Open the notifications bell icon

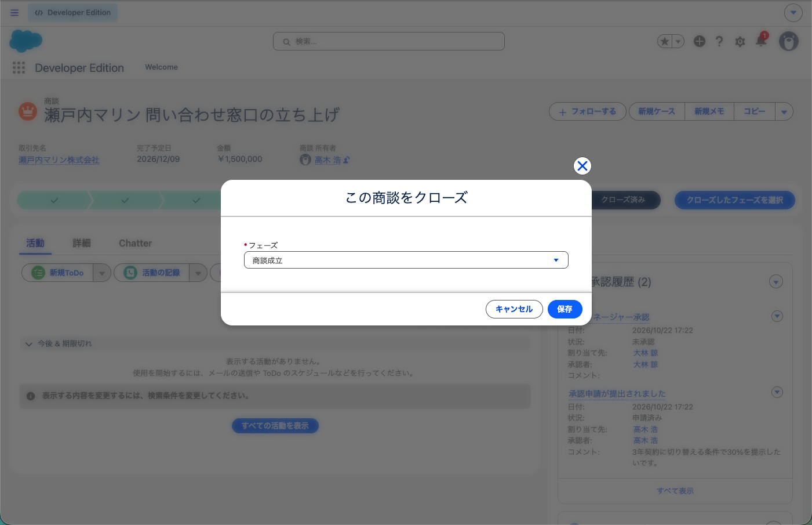tap(761, 41)
